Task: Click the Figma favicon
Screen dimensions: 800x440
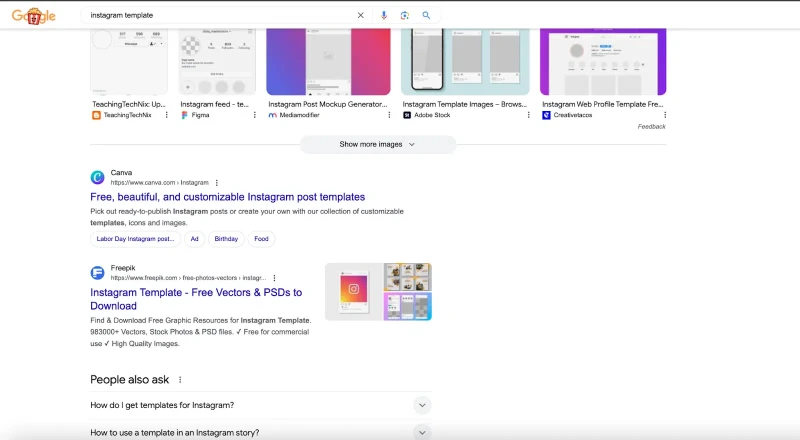Action: point(185,115)
